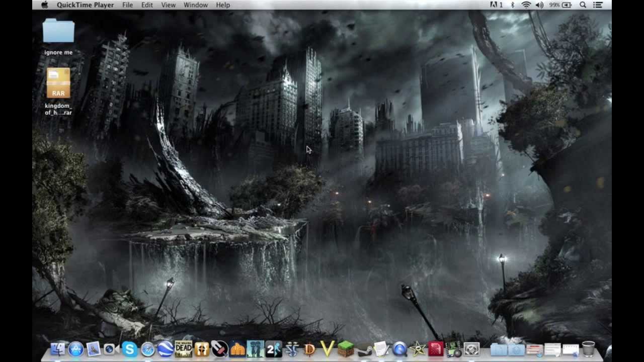This screenshot has height=362, width=644.
Task: Open iMovie star icon in Dock
Action: click(x=418, y=349)
